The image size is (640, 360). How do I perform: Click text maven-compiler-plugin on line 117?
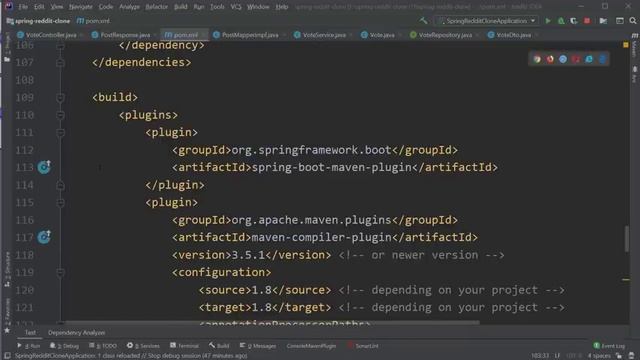coord(321,237)
